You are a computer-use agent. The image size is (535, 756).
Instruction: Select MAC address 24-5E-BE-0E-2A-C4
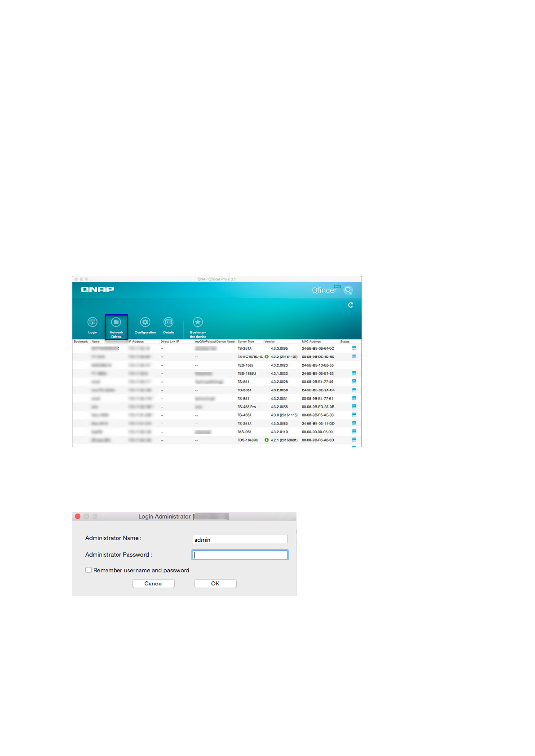(318, 390)
